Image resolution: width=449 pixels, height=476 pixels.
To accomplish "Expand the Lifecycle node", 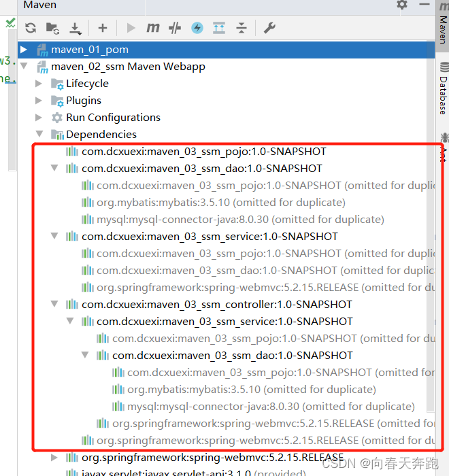I will pos(39,83).
